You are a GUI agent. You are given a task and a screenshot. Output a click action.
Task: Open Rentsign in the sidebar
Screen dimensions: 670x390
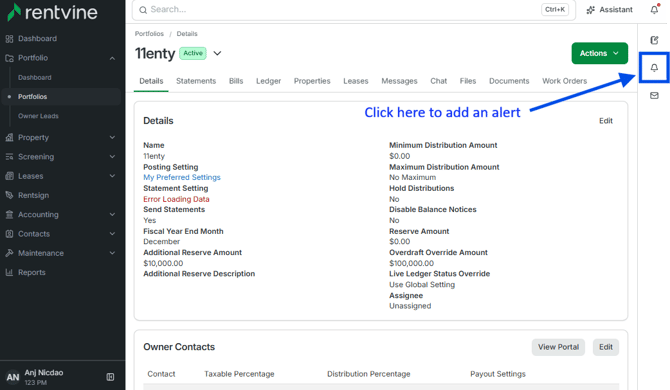pos(33,195)
